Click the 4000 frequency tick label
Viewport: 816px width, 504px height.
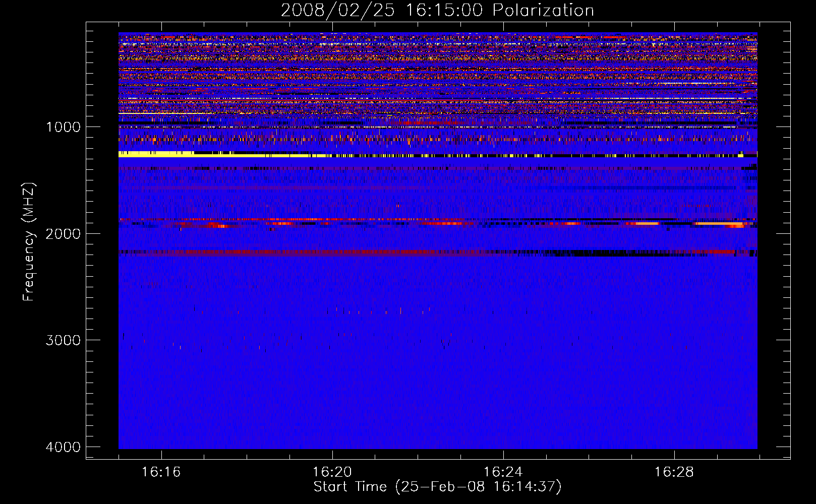pyautogui.click(x=63, y=447)
